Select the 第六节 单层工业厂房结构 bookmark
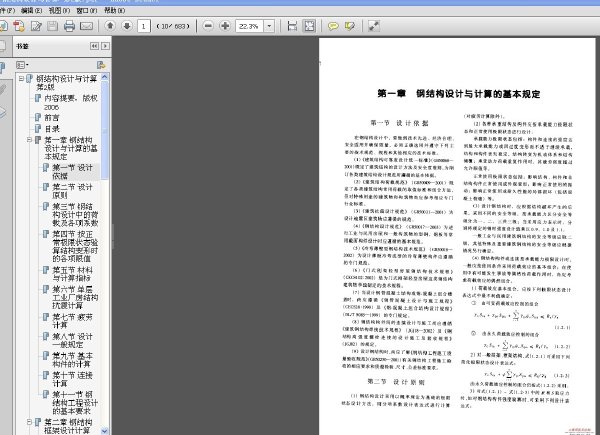 click(75, 297)
